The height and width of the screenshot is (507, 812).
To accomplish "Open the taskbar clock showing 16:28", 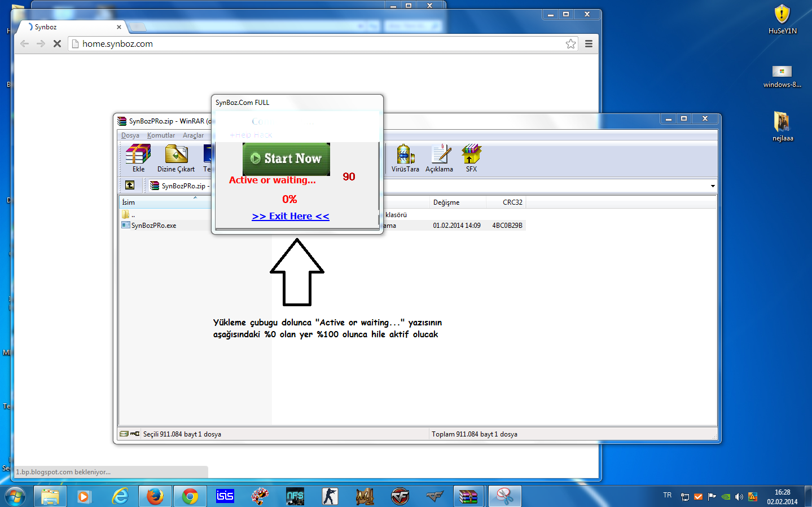I will click(782, 497).
